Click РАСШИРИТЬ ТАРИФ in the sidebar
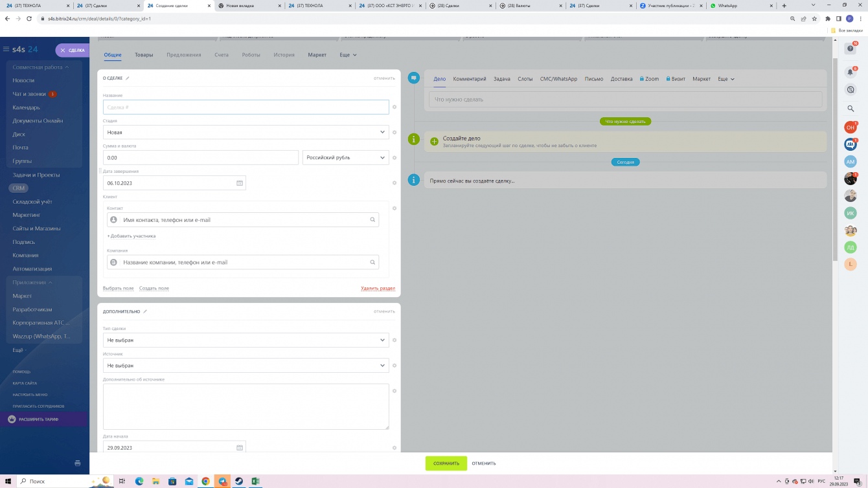The image size is (868, 488). [38, 419]
